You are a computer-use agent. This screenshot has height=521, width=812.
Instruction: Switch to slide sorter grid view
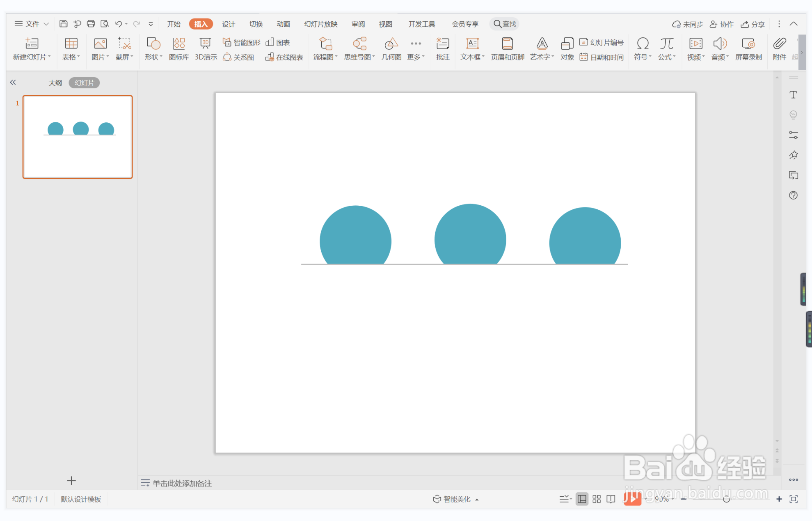597,499
